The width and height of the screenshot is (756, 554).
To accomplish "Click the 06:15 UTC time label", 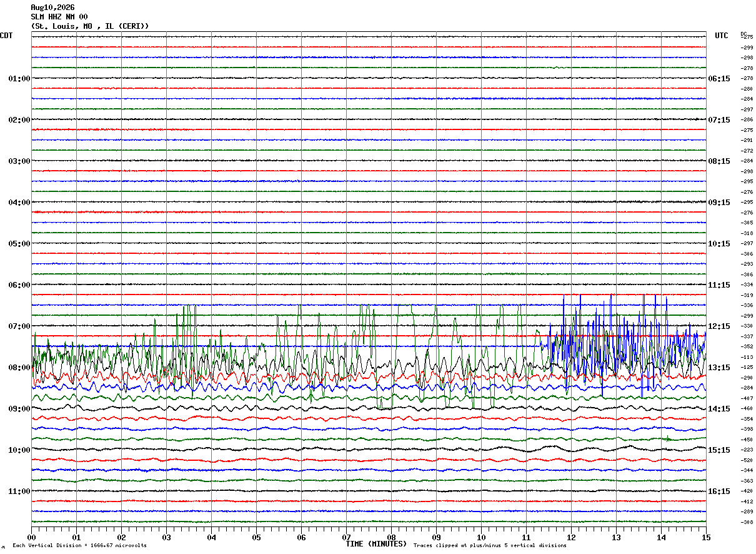I will click(719, 79).
